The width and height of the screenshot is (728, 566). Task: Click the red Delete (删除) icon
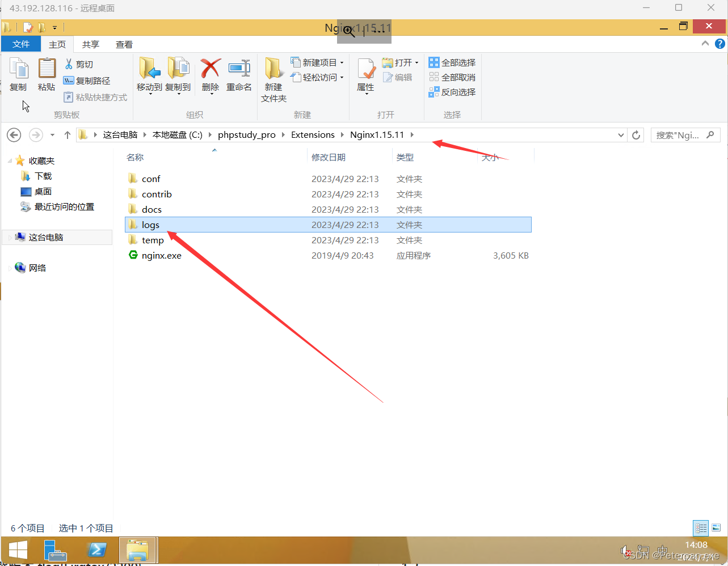(x=211, y=69)
